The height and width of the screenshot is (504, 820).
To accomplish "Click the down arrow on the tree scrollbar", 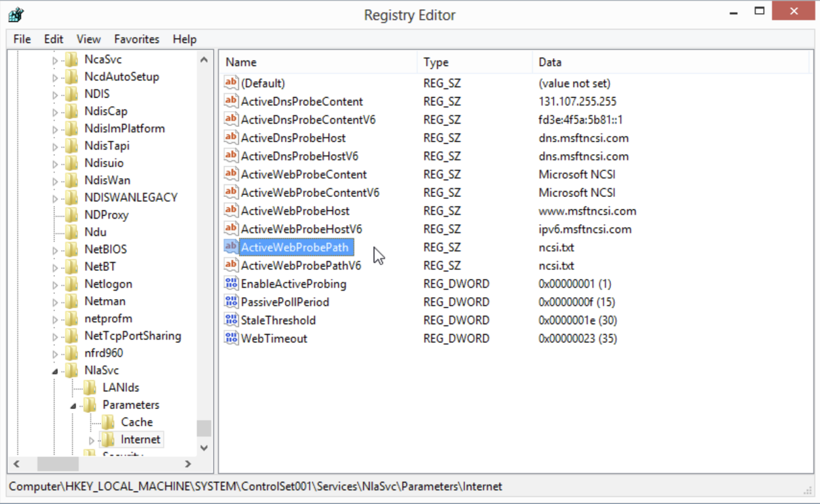I will click(x=204, y=448).
